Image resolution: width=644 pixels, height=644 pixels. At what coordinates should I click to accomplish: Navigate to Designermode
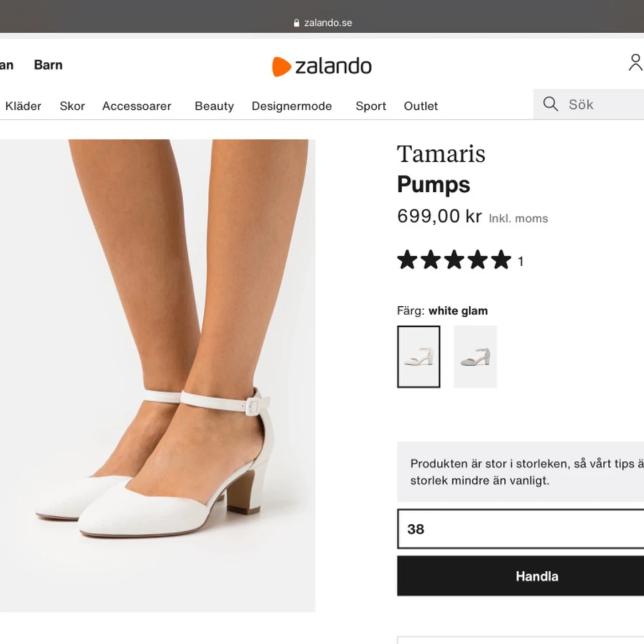(x=292, y=106)
